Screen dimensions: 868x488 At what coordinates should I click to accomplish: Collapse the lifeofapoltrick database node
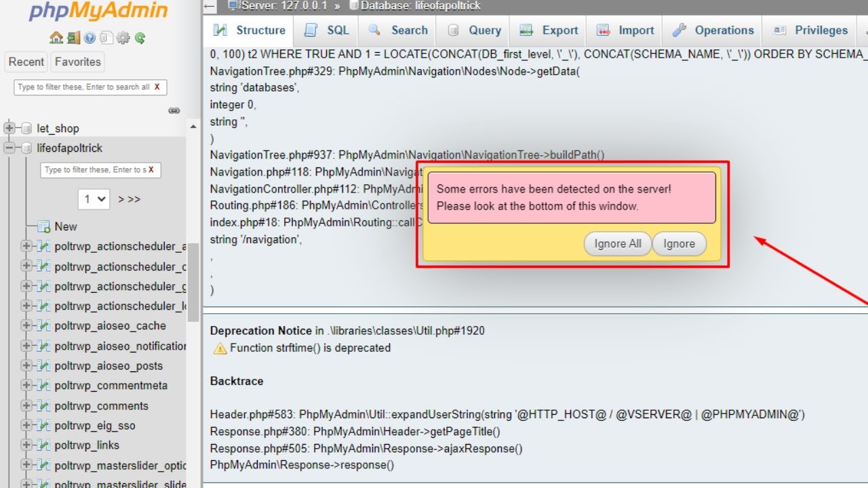tap(9, 148)
